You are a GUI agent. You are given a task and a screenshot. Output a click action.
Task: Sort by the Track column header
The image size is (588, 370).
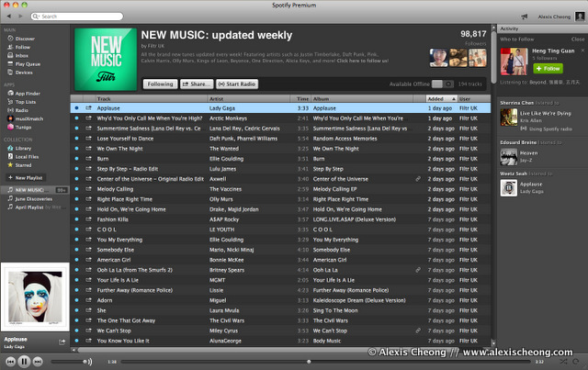tap(151, 98)
